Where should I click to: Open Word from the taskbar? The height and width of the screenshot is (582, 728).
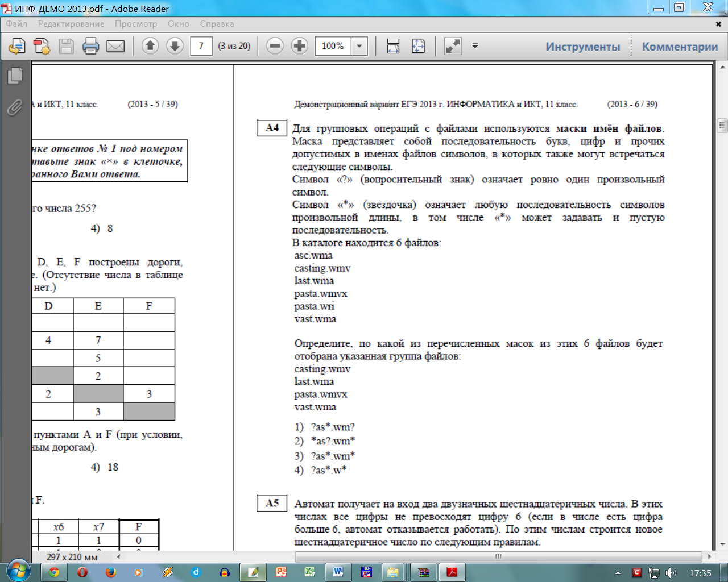coord(338,572)
